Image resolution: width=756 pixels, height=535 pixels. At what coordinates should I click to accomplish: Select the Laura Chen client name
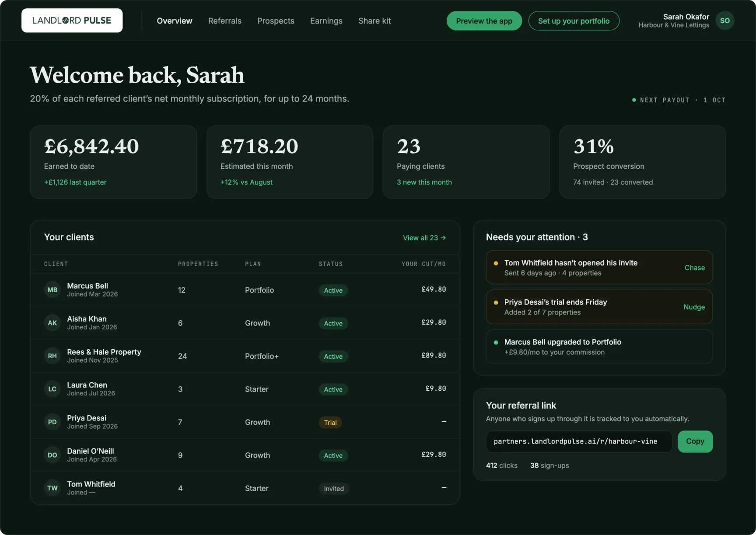[x=87, y=385]
